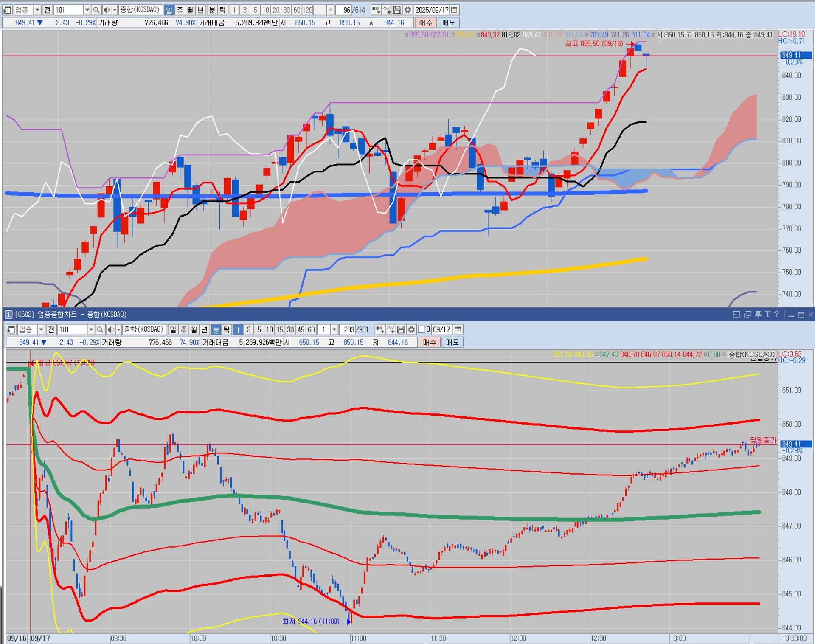Select 틱 (tick) period in lower chart

pos(226,329)
